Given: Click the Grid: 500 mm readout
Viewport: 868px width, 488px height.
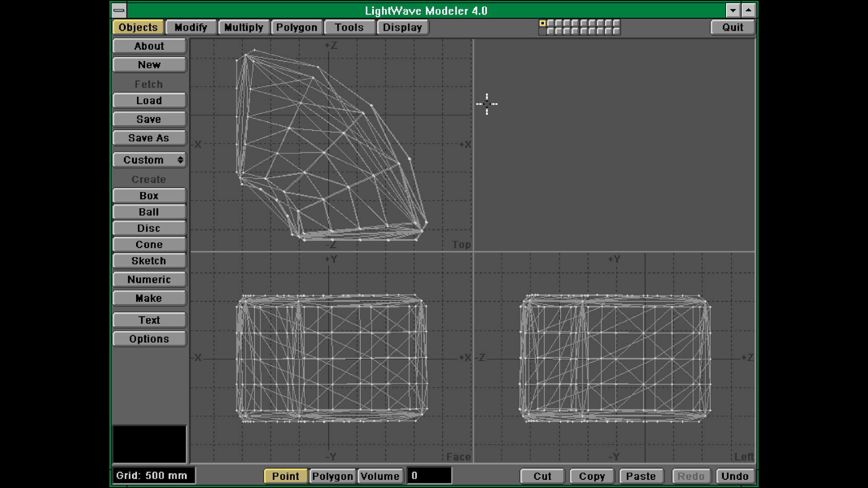Looking at the screenshot, I should pos(153,475).
